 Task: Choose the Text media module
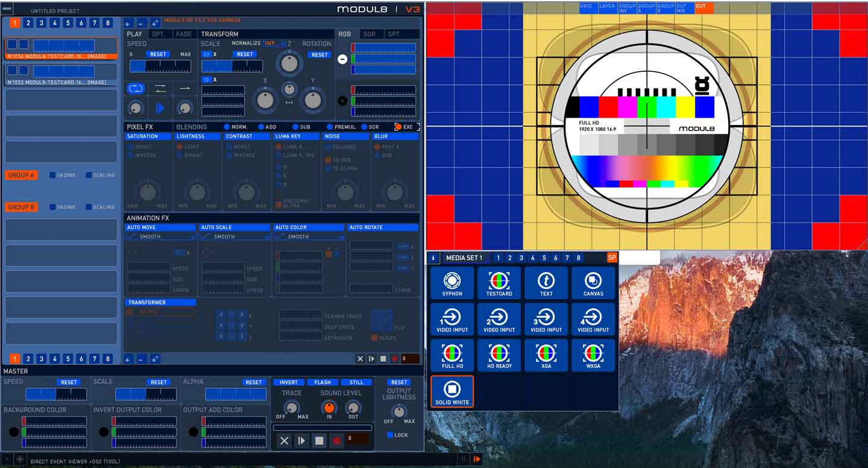546,283
